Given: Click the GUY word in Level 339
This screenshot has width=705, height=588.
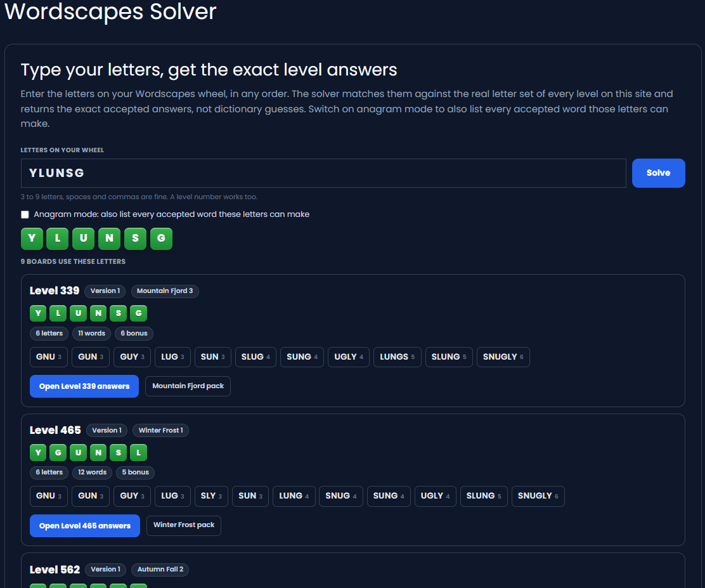Looking at the screenshot, I should 132,357.
